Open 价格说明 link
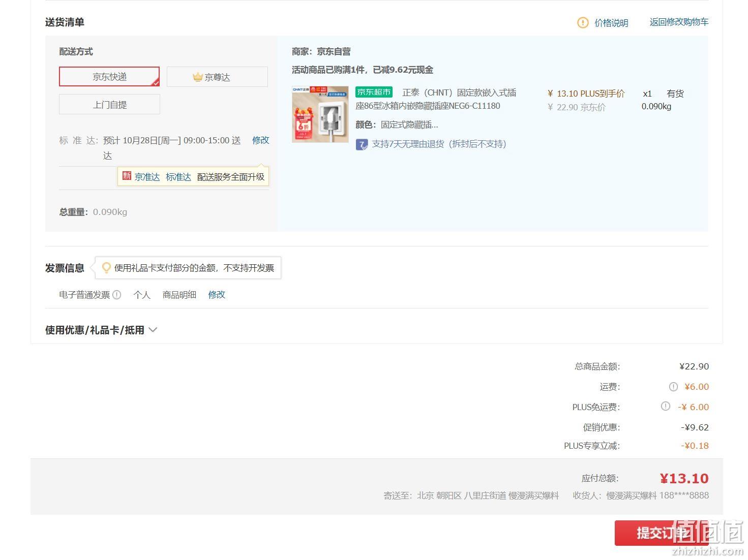This screenshot has height=560, width=748. point(611,23)
